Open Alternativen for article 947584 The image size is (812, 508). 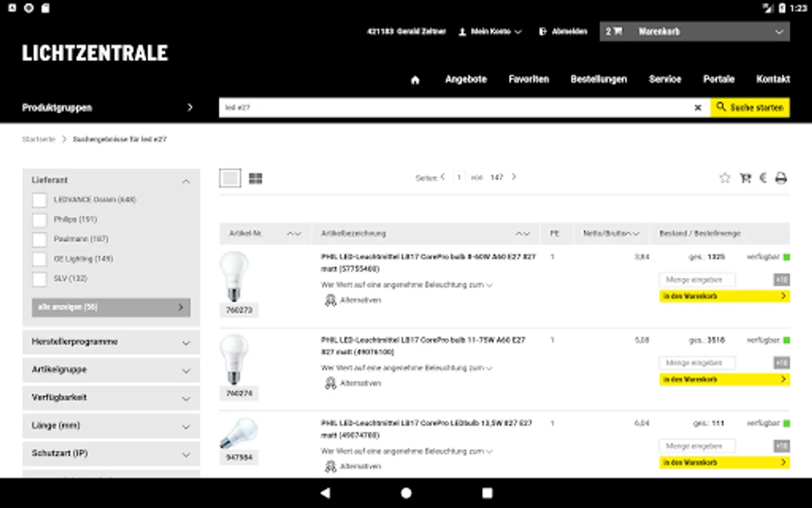click(x=353, y=466)
